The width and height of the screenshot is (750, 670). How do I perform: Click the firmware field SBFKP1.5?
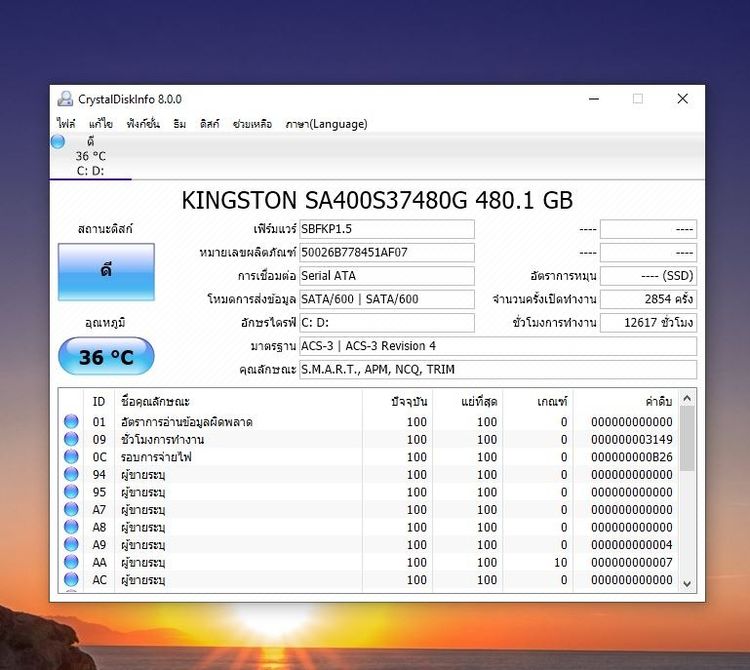(x=387, y=229)
